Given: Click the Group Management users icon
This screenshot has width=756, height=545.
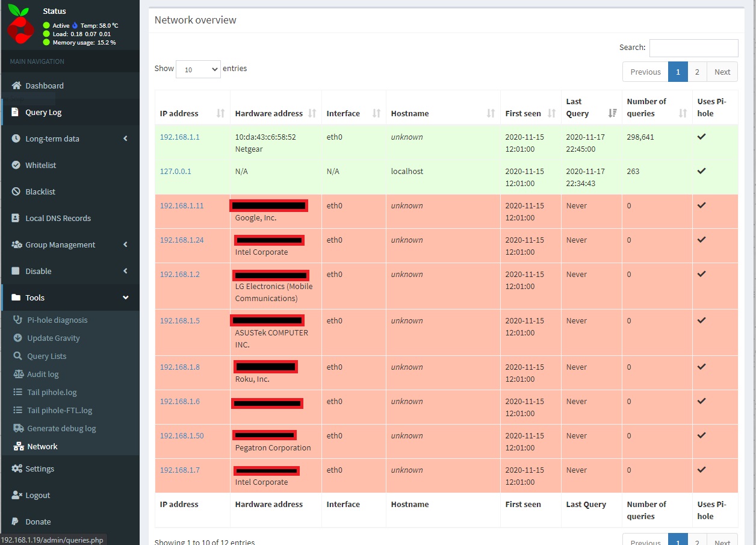Looking at the screenshot, I should (16, 244).
